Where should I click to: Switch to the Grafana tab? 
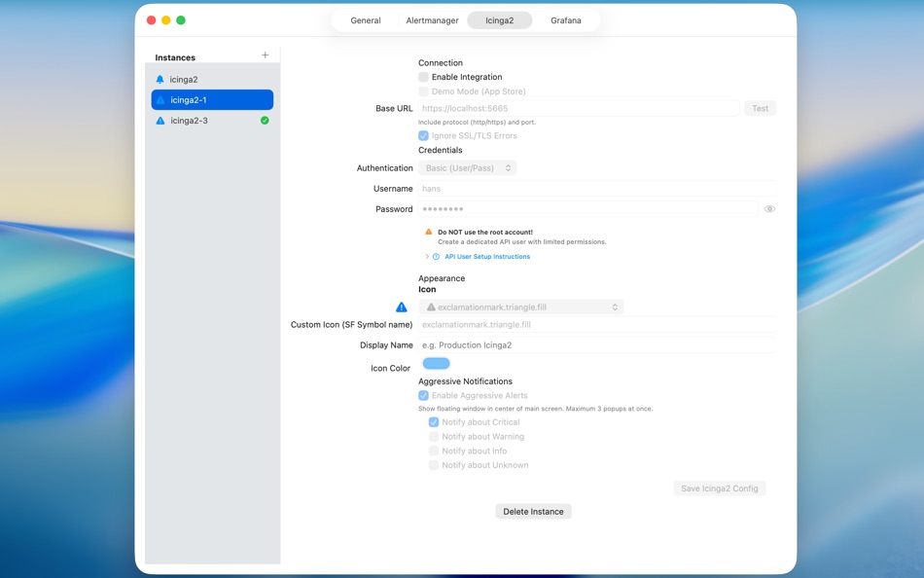566,18
